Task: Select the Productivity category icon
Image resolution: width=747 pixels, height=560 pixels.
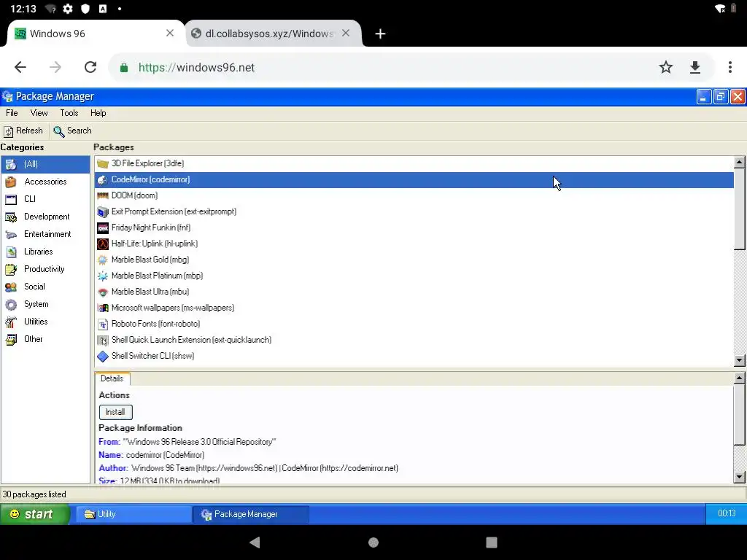Action: click(11, 270)
